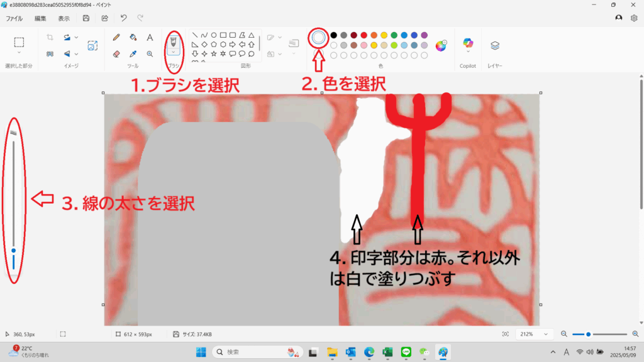Click the brush thickness slider handle

13,250
